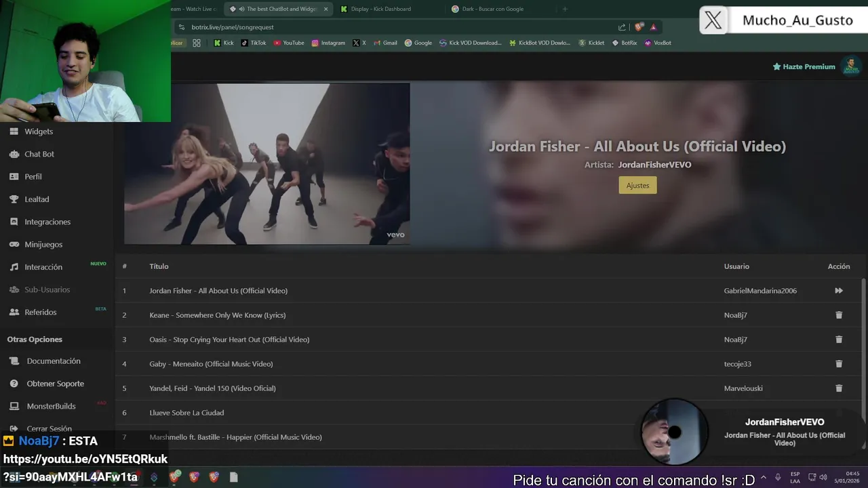Open the BotRix bookmark
The width and height of the screenshot is (868, 488).
[625, 43]
